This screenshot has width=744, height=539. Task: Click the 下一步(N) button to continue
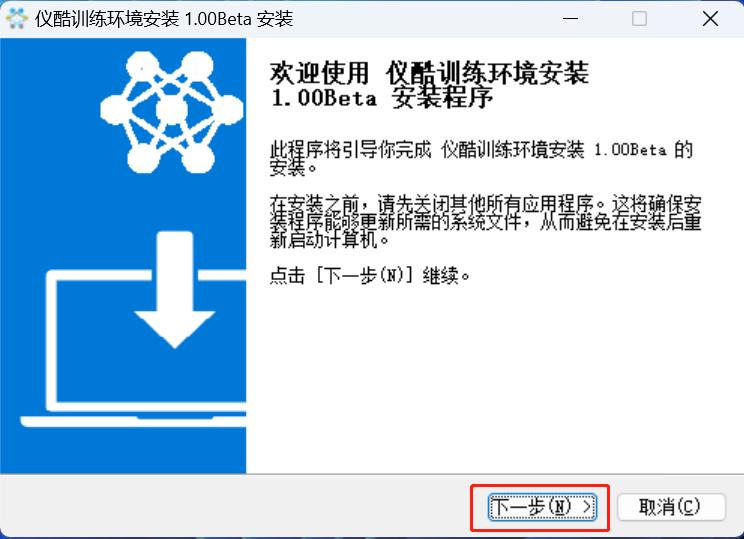(542, 507)
